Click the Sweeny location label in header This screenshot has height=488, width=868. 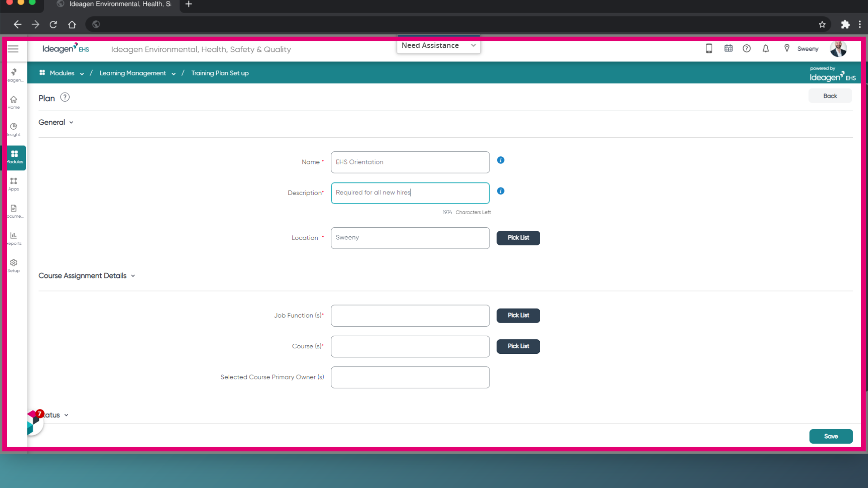(x=807, y=49)
